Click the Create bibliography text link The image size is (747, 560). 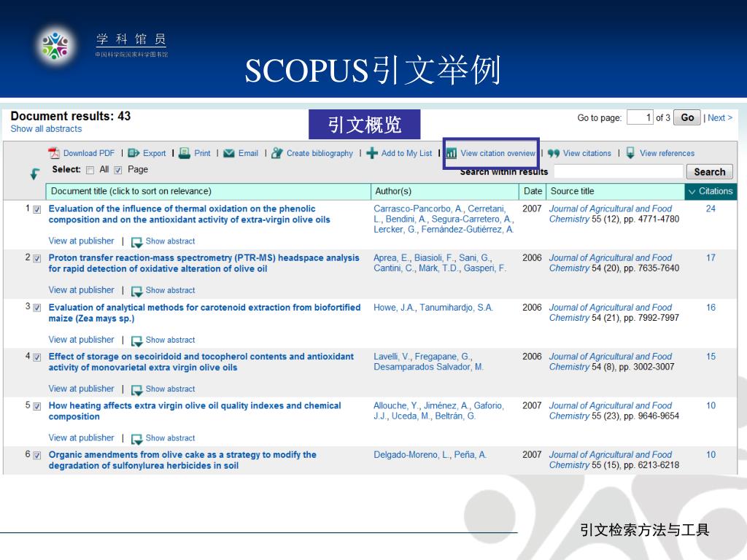click(320, 153)
